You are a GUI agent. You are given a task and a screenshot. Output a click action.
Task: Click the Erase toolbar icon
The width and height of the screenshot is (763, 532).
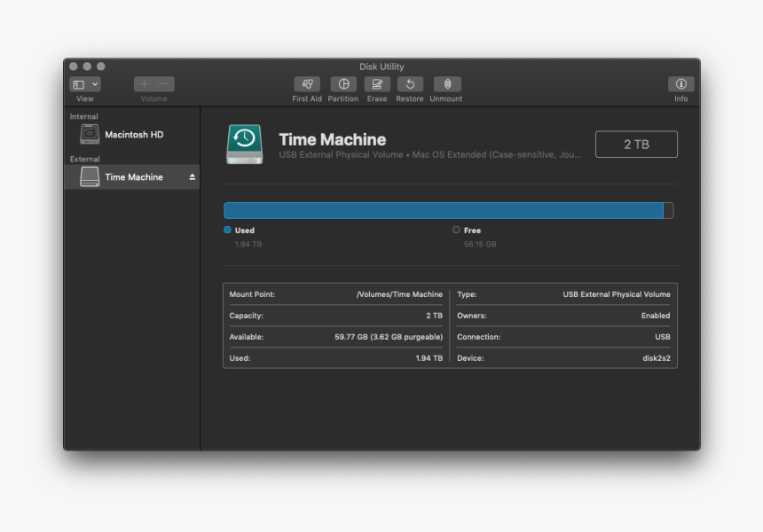(377, 84)
